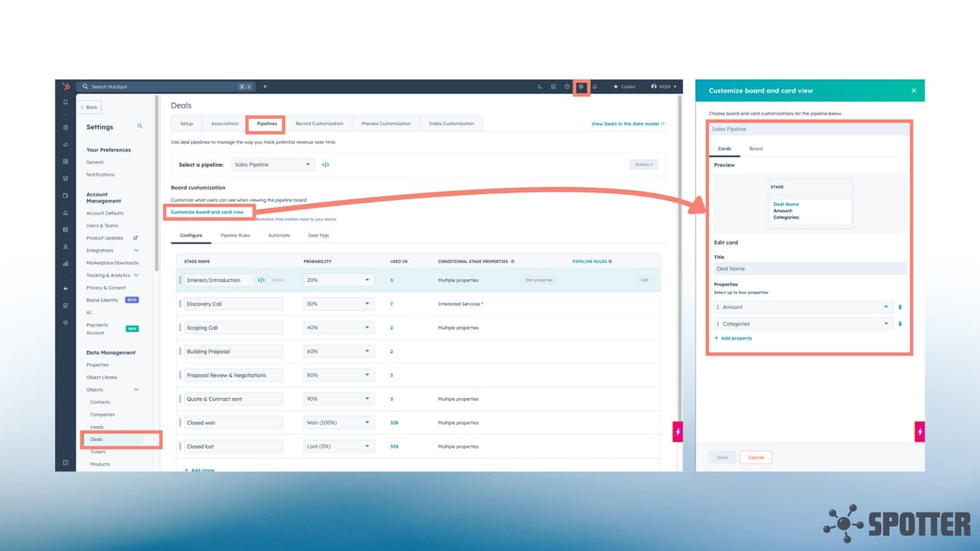Click the Scoping Call stage name field
The width and height of the screenshot is (980, 551).
(234, 327)
